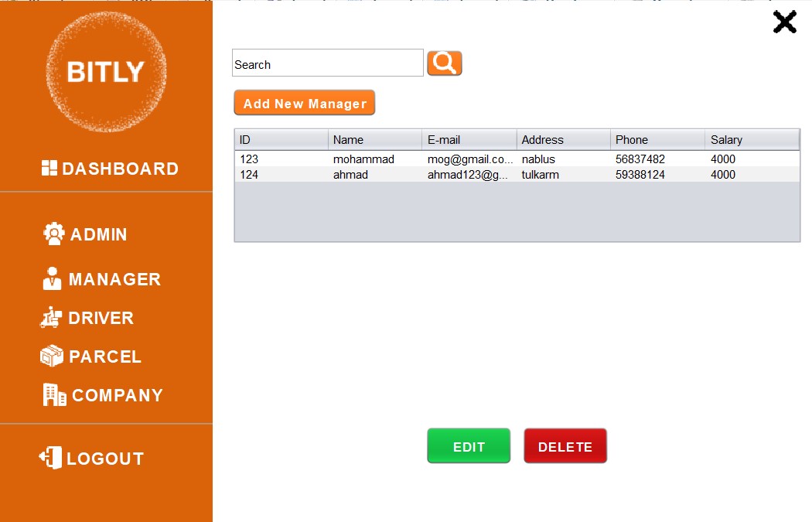Image resolution: width=812 pixels, height=522 pixels.
Task: Click the green EDIT button
Action: pyautogui.click(x=469, y=446)
